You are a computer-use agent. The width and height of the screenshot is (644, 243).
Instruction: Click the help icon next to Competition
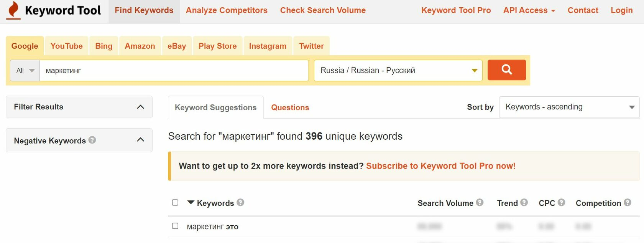coord(628,202)
